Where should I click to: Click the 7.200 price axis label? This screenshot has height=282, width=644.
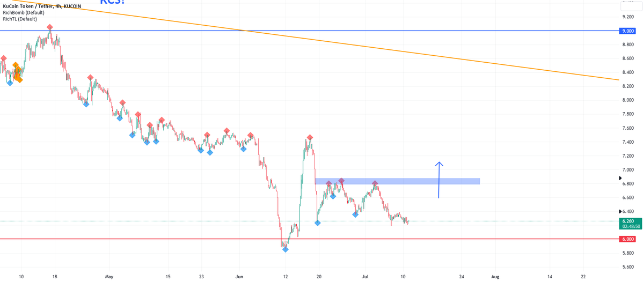628,156
